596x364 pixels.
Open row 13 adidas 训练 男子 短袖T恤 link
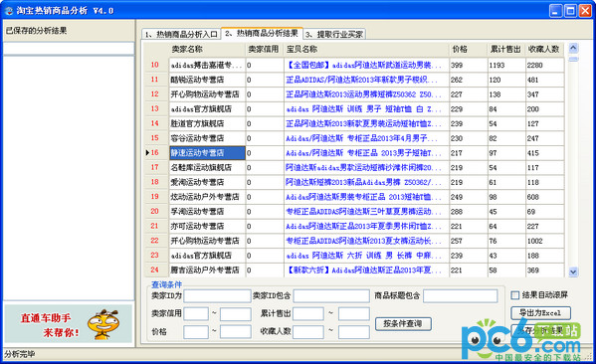click(363, 109)
